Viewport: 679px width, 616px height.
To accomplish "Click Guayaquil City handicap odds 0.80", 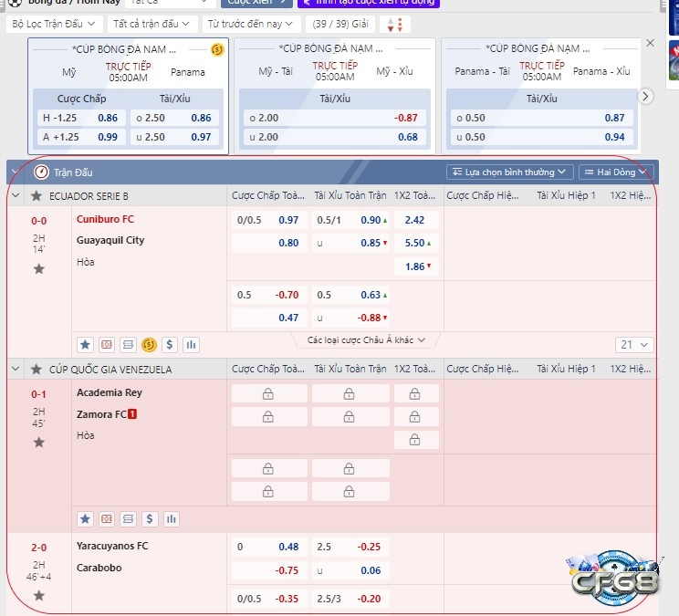I will pyautogui.click(x=288, y=243).
